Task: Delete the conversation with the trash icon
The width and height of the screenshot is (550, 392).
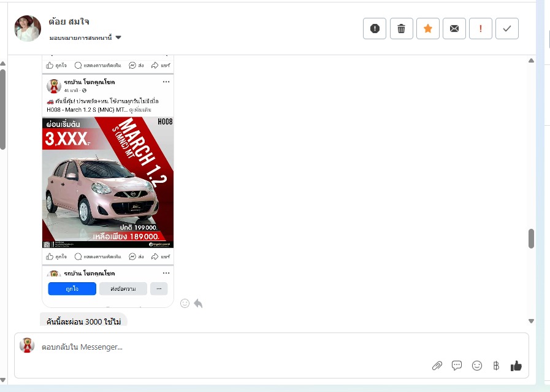Action: point(401,28)
